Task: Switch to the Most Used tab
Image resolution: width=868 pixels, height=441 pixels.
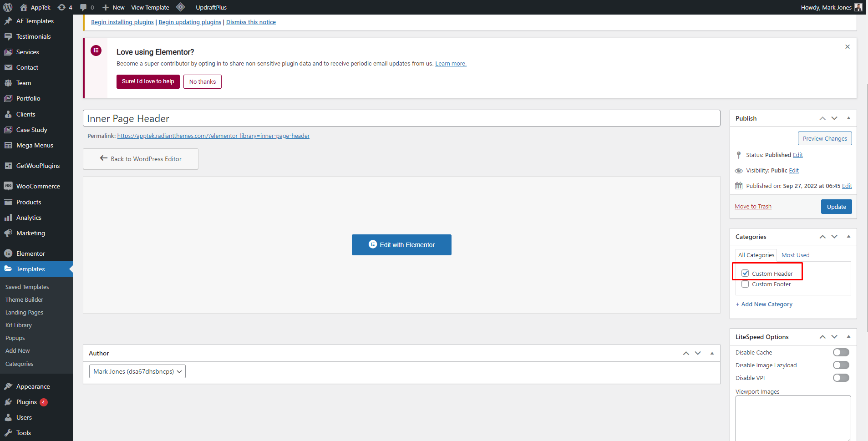Action: coord(795,255)
